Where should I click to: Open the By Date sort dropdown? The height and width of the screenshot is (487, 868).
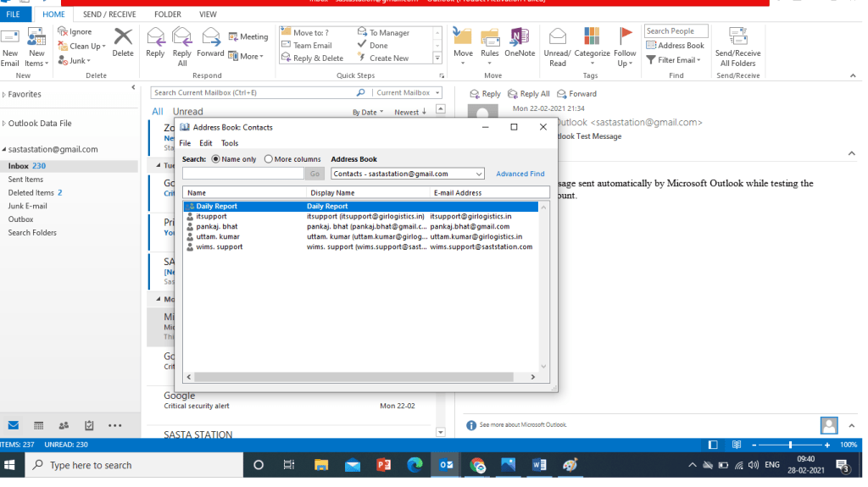pos(368,112)
